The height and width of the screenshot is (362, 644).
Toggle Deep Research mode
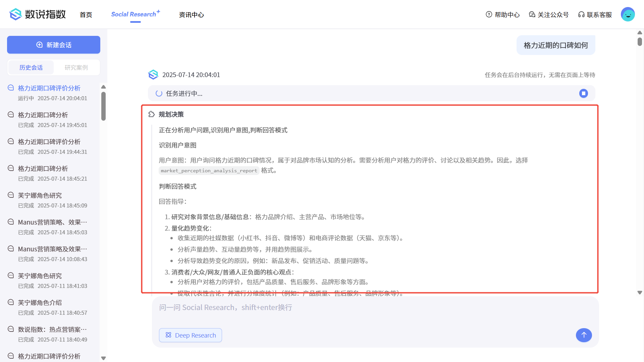point(191,335)
